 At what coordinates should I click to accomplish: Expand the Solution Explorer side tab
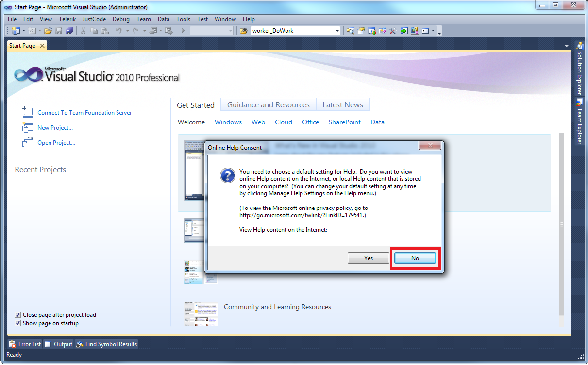pyautogui.click(x=579, y=69)
